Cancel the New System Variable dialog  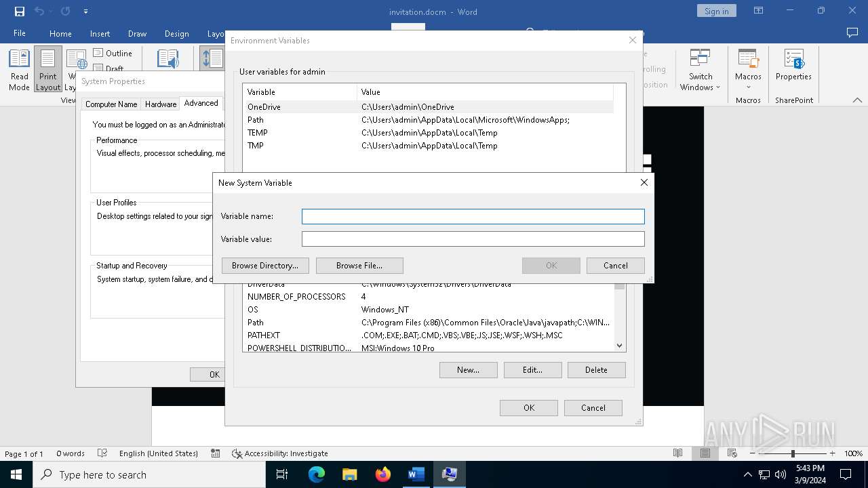pos(616,266)
